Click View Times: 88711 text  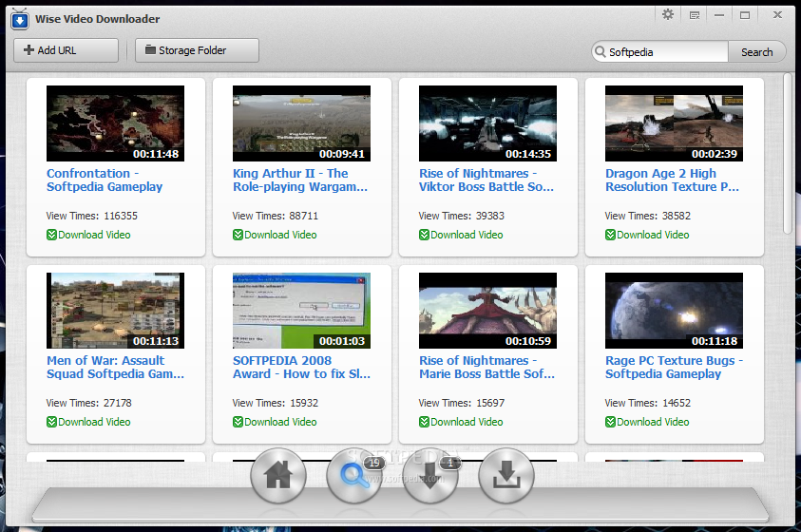tap(276, 216)
